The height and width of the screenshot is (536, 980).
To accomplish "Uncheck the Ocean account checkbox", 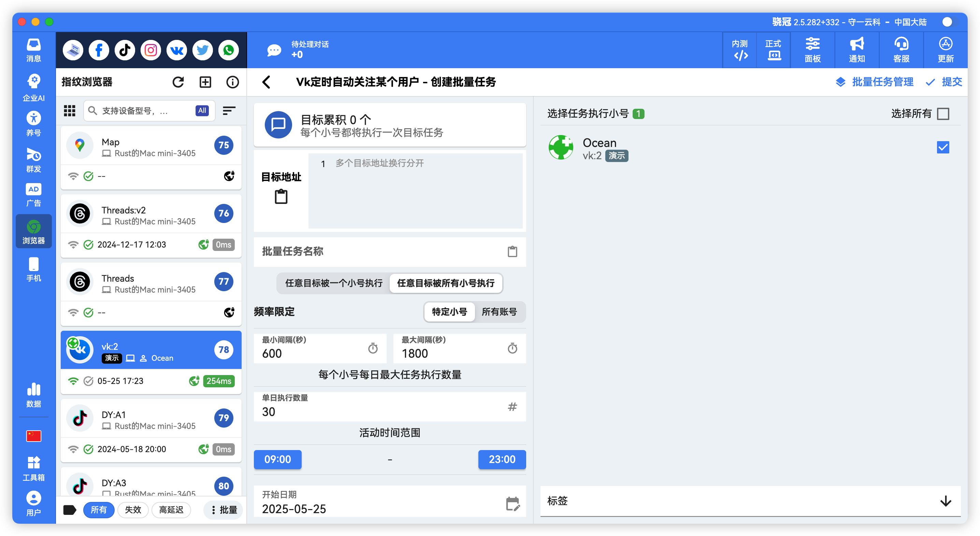I will tap(943, 148).
